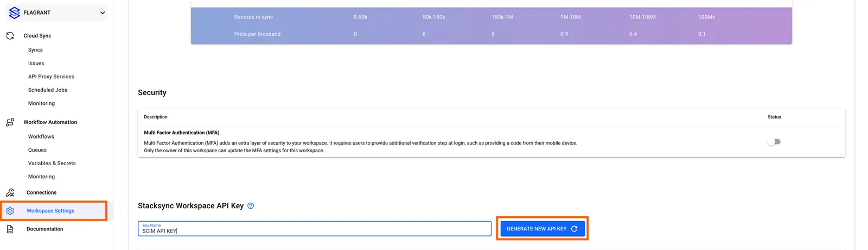Open Documentation link

(45, 229)
